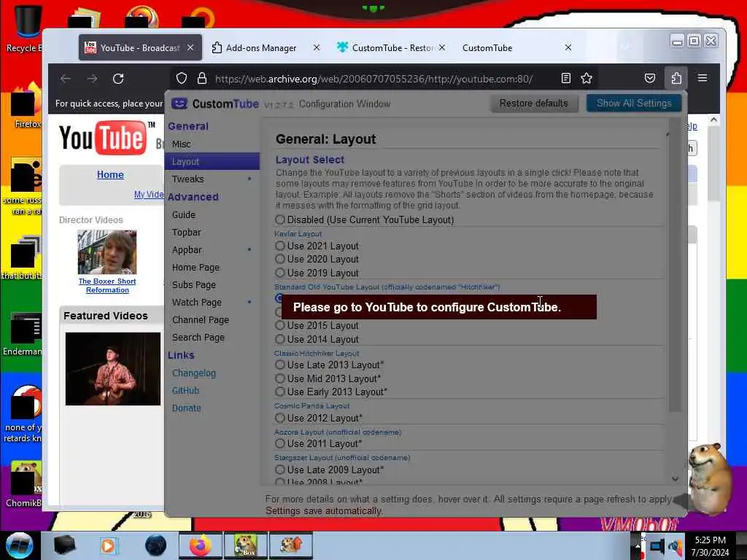Open Misc settings section
The image size is (747, 560).
point(212,144)
